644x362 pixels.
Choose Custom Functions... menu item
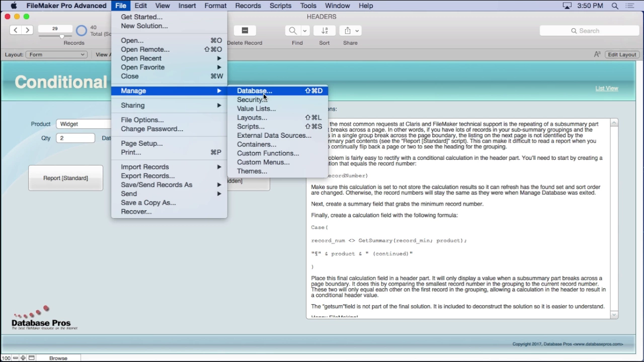(x=278, y=153)
